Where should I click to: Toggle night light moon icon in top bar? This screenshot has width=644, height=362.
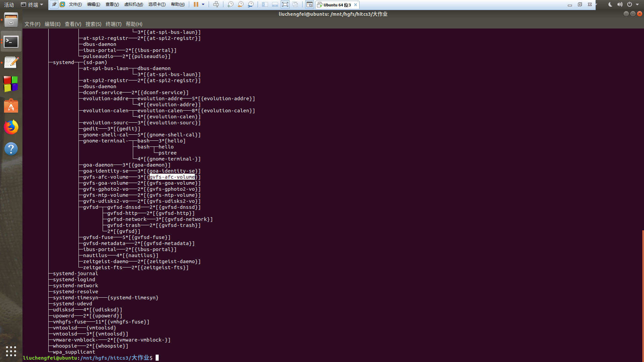coord(610,5)
